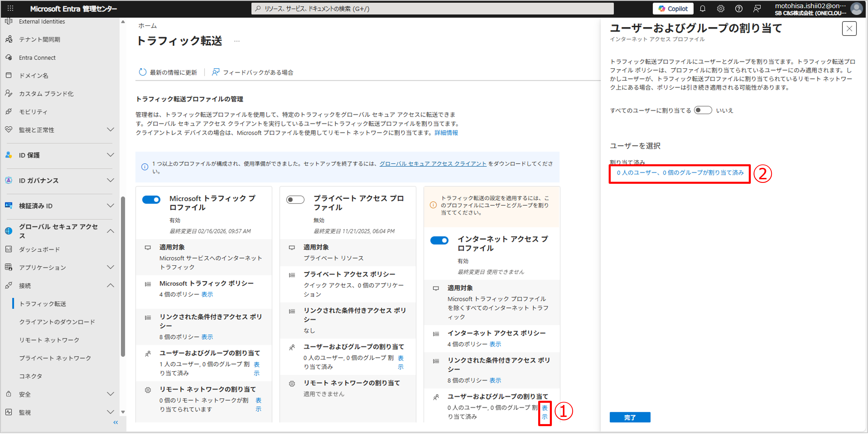Click the user account avatar
The height and width of the screenshot is (438, 868).
856,9
